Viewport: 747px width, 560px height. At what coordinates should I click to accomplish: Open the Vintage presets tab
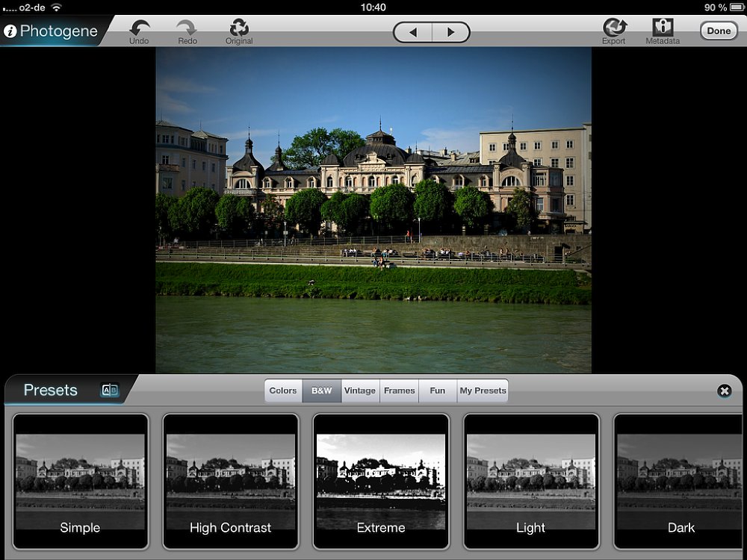[x=360, y=391]
